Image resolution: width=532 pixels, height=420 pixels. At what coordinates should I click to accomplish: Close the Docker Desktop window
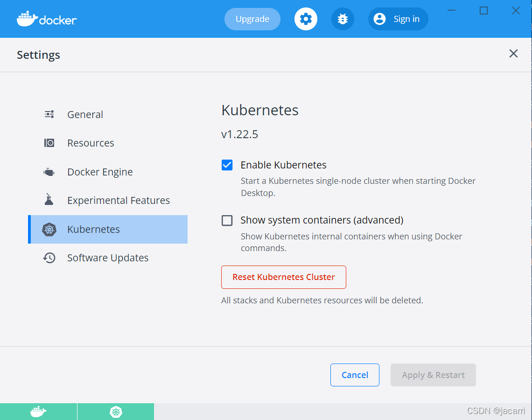(516, 11)
